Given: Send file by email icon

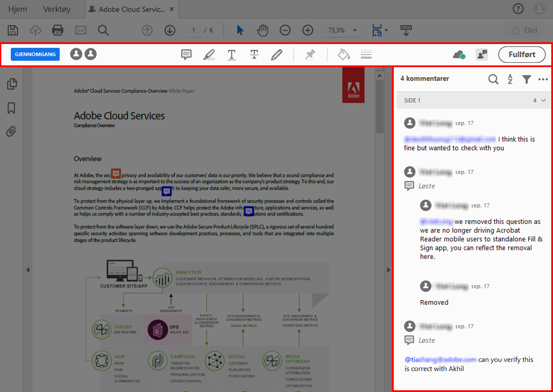Looking at the screenshot, I should 81,30.
